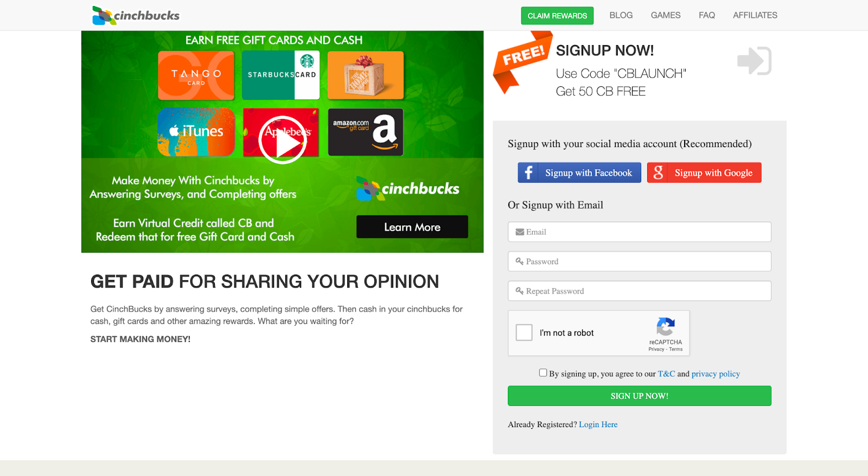
Task: Click the iTunes gift card image
Action: click(196, 132)
